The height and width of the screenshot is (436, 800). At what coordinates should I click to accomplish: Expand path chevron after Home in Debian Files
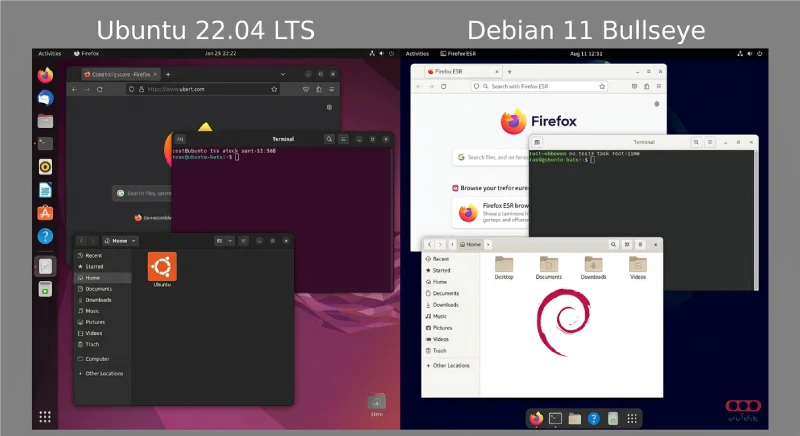pyautogui.click(x=488, y=245)
